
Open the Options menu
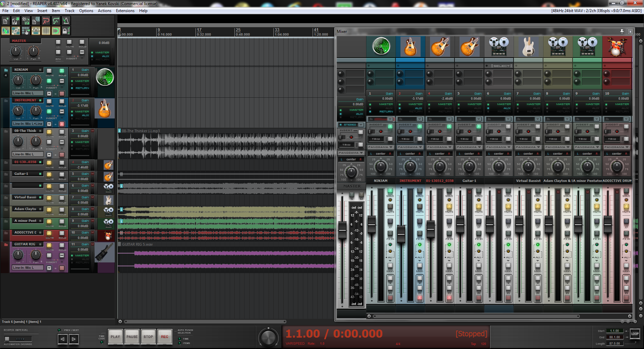tap(86, 11)
